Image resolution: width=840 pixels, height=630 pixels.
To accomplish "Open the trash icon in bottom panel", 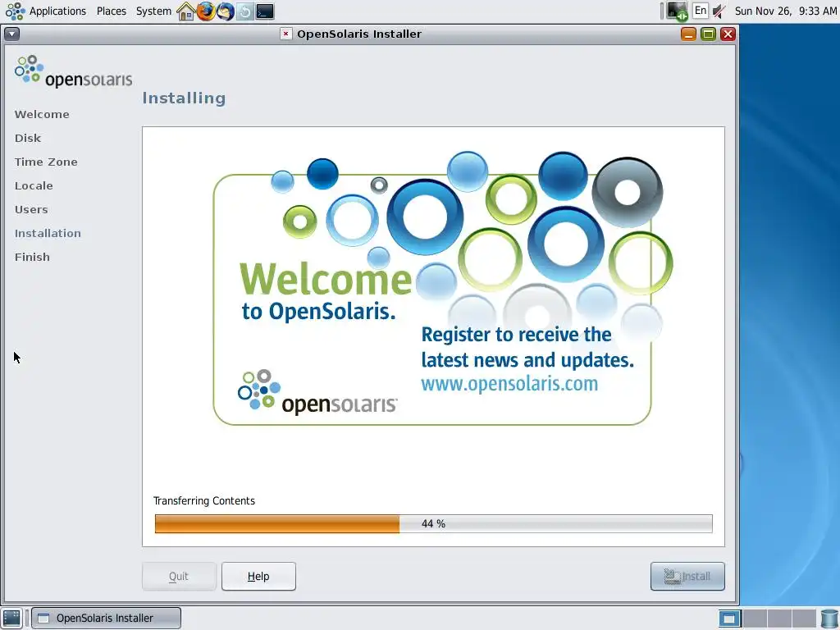I will (829, 619).
